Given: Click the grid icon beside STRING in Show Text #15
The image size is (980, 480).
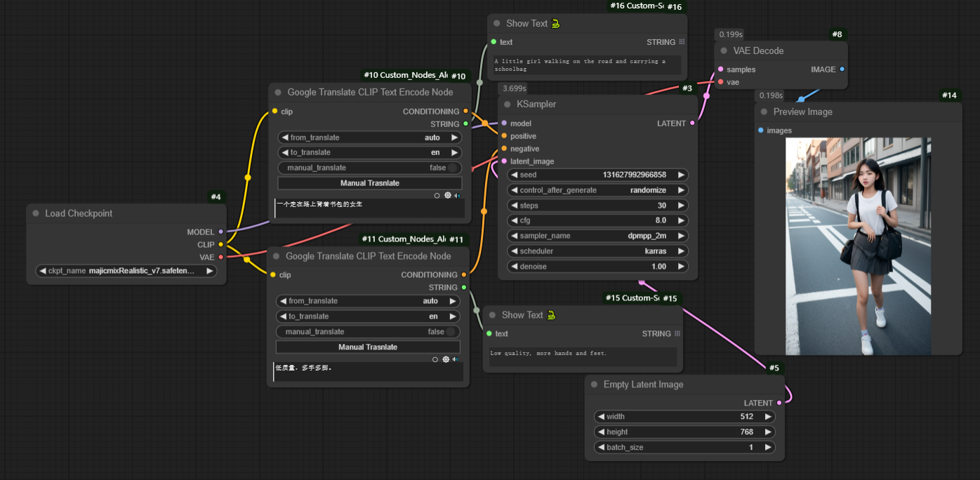Looking at the screenshot, I should pyautogui.click(x=677, y=334).
